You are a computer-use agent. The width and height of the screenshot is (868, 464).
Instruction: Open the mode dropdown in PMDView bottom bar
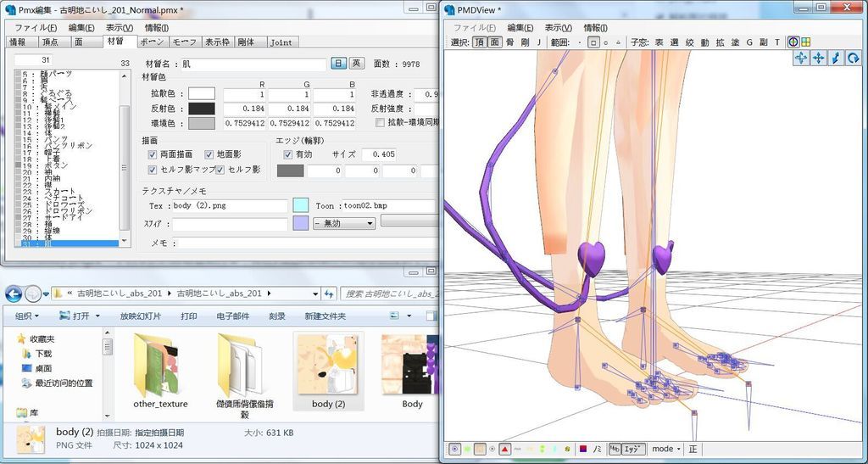[x=665, y=449]
